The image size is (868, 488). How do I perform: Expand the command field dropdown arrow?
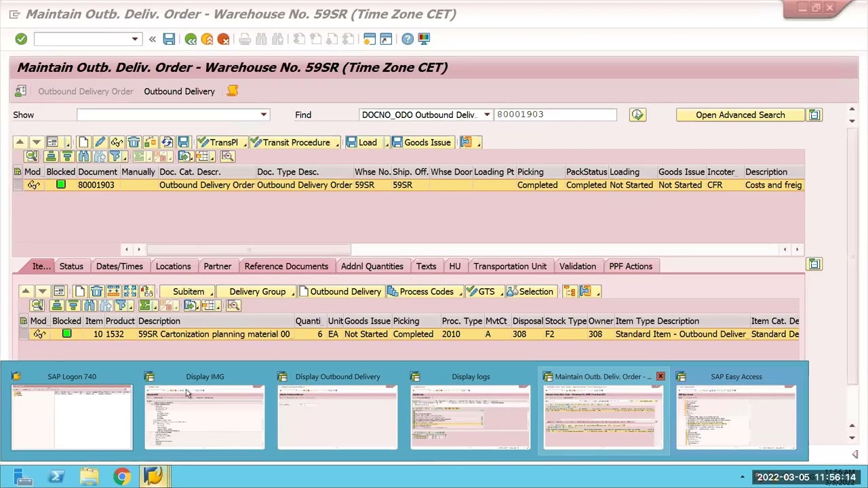click(134, 39)
